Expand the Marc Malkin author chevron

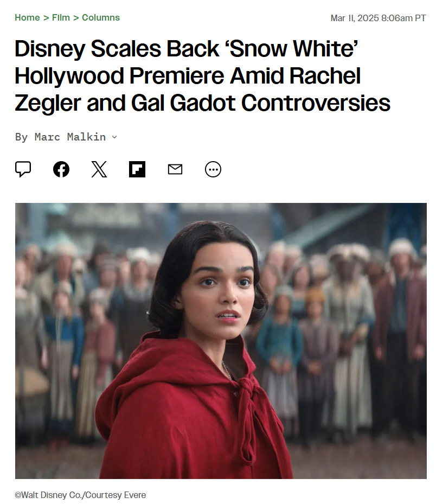tap(114, 137)
